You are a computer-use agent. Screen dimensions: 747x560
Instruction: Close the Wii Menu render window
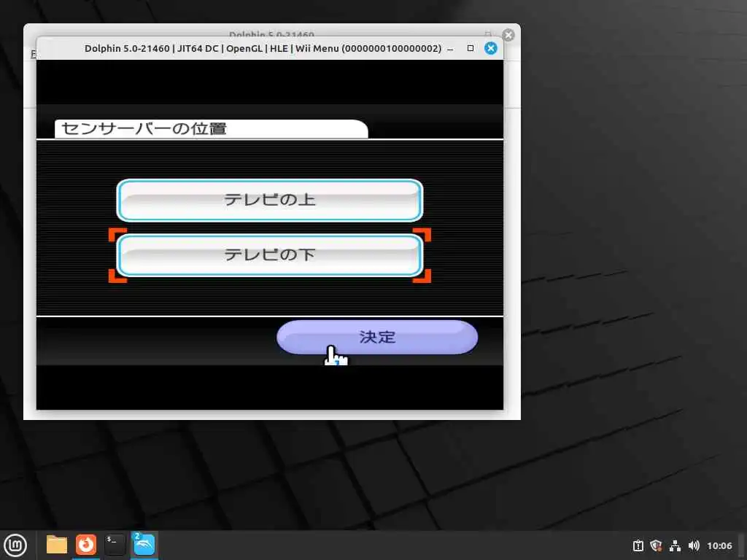491,48
